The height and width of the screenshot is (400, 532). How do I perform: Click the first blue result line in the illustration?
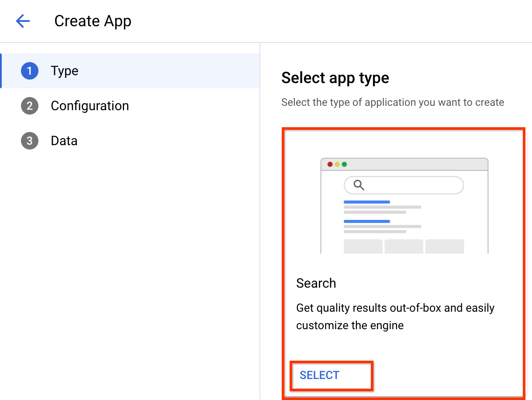pos(366,202)
